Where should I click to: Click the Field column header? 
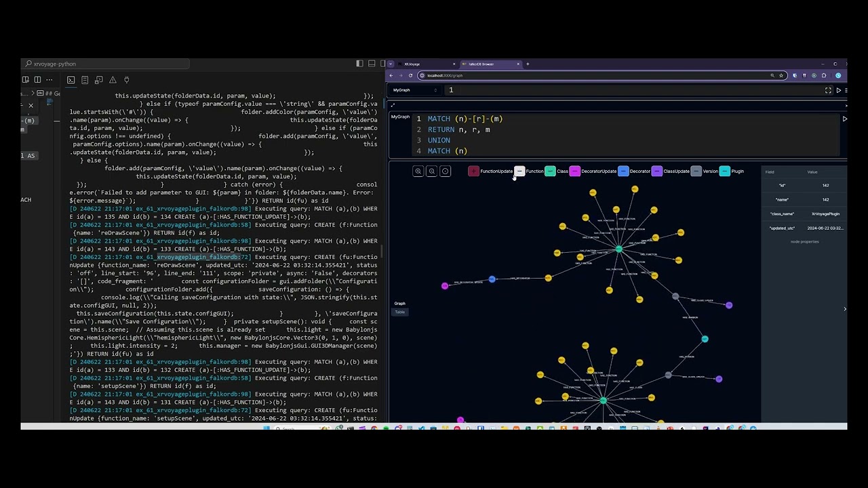(770, 172)
